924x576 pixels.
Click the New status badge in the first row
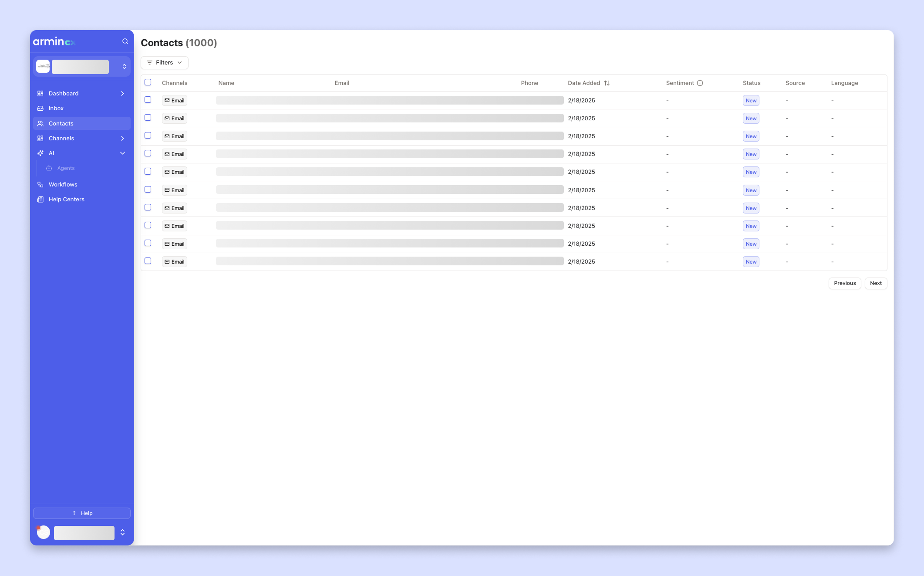click(751, 101)
